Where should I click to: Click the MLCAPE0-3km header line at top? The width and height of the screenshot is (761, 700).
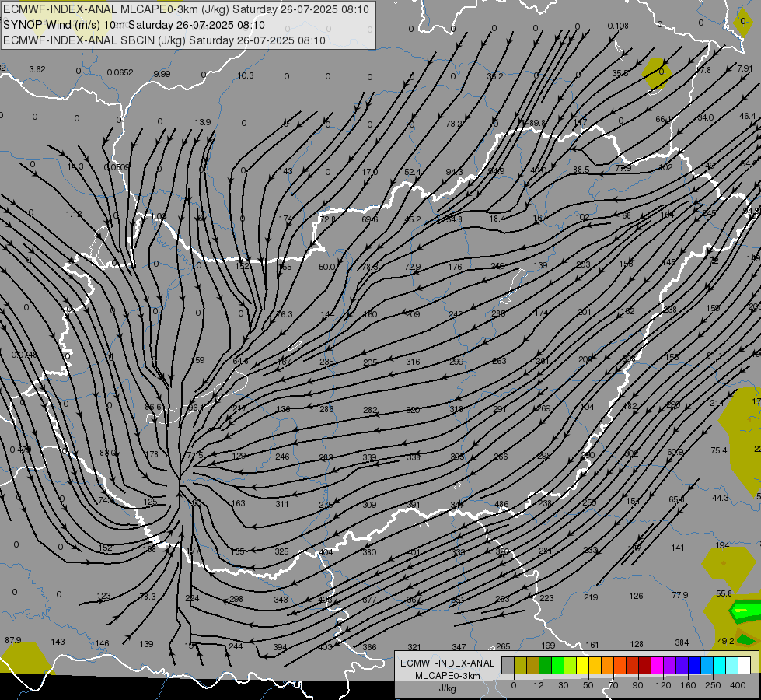pyautogui.click(x=186, y=9)
